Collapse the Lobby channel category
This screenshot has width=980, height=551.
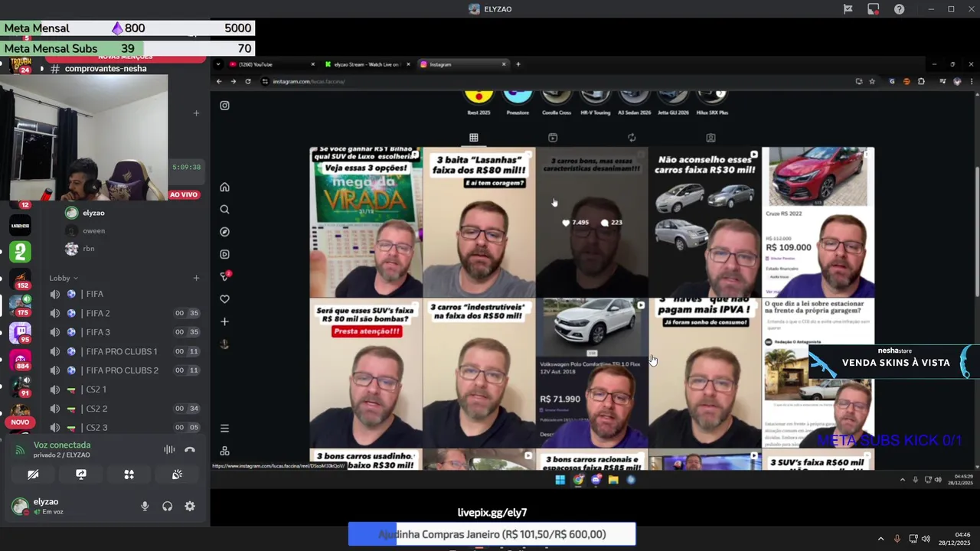tap(64, 278)
